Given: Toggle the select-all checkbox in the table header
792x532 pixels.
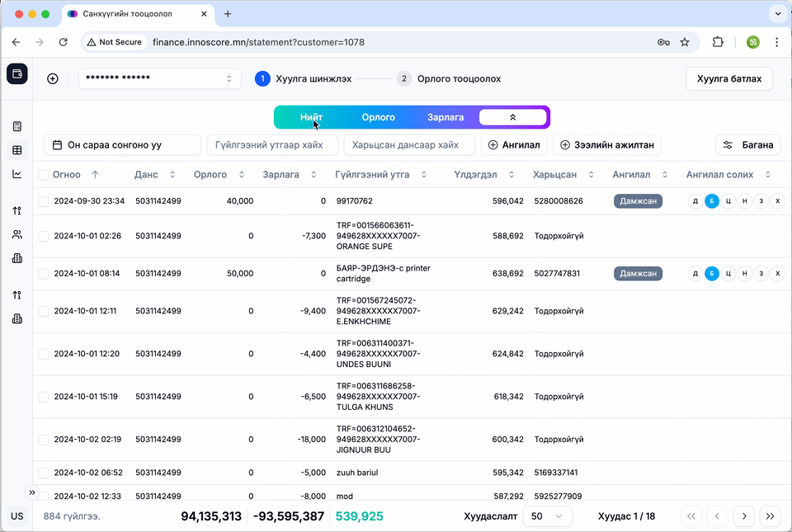Looking at the screenshot, I should 44,175.
